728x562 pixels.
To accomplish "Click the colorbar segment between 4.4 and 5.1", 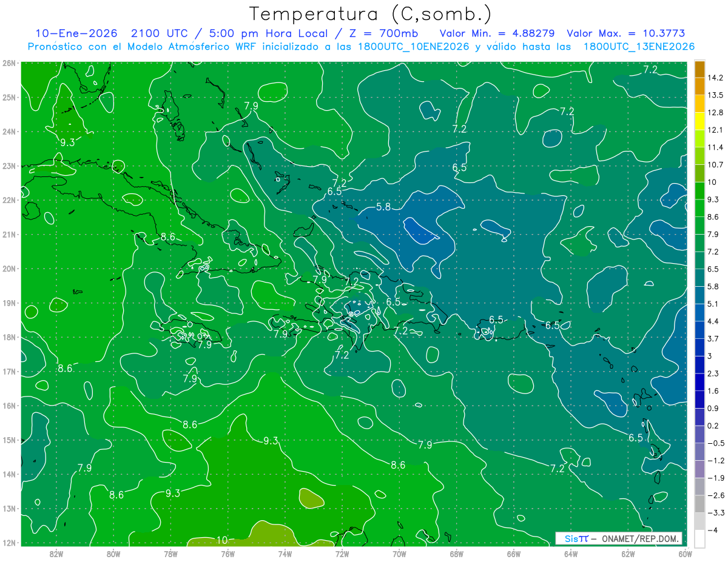I will coord(699,312).
